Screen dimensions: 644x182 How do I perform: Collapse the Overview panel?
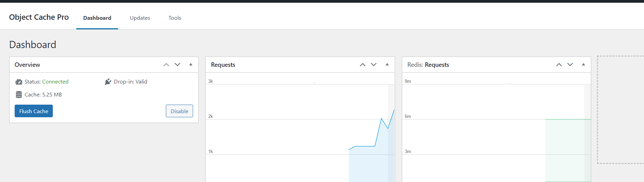[191, 64]
